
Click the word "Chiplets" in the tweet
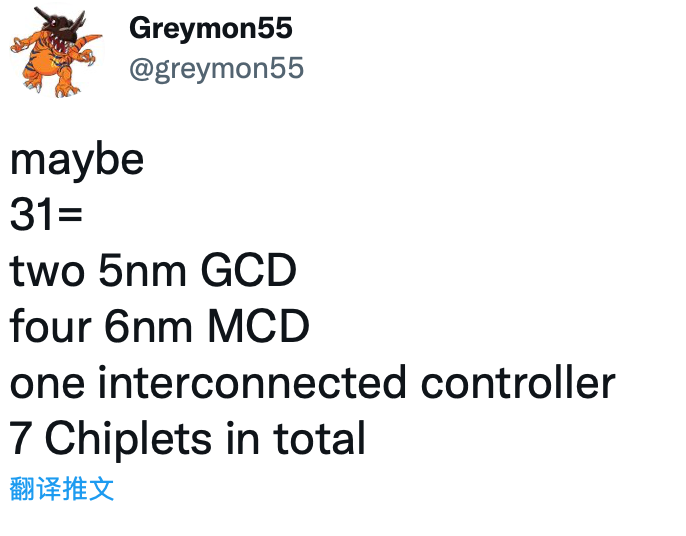coord(128,439)
